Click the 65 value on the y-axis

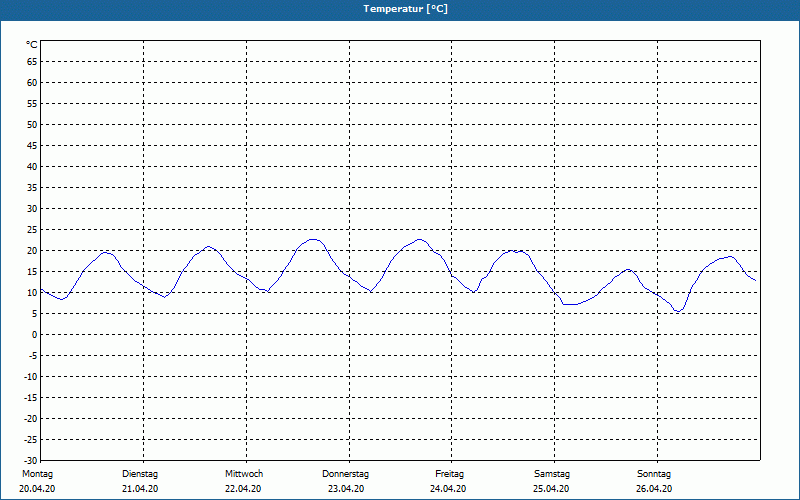click(31, 62)
